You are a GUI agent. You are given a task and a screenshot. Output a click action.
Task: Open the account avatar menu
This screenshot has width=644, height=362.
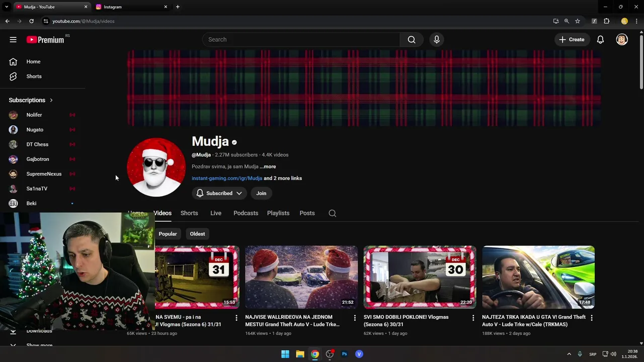[x=622, y=40]
